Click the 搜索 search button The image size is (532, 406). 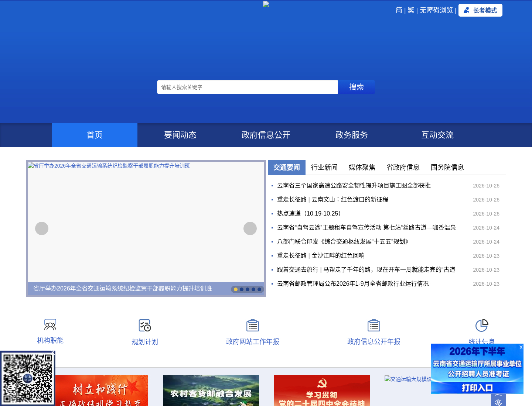click(x=357, y=87)
